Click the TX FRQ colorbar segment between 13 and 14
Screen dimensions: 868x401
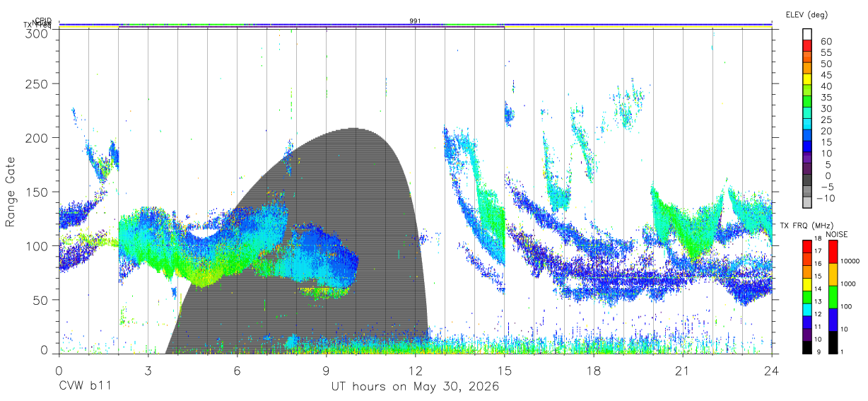(x=807, y=296)
